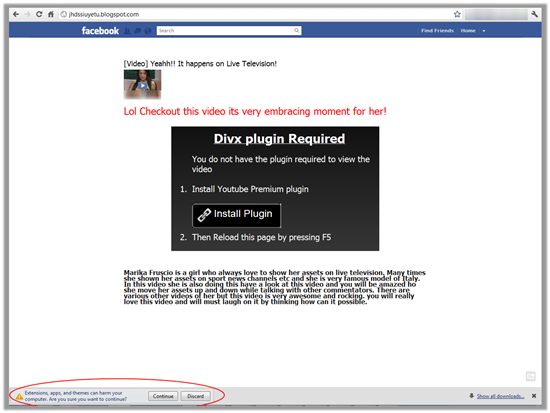
Task: Close the downloads bar with the X
Action: (534, 396)
